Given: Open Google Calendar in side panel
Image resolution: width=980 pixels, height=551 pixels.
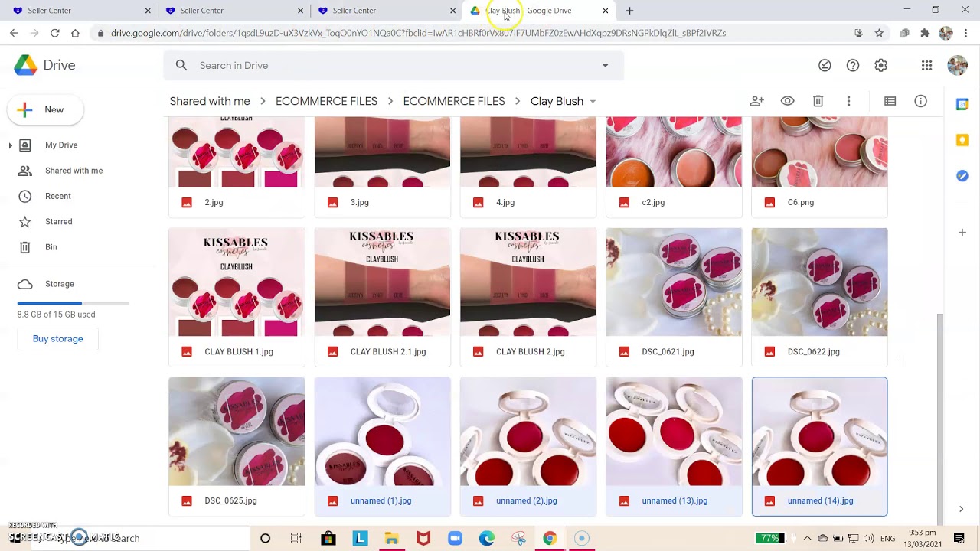Looking at the screenshot, I should [x=962, y=105].
